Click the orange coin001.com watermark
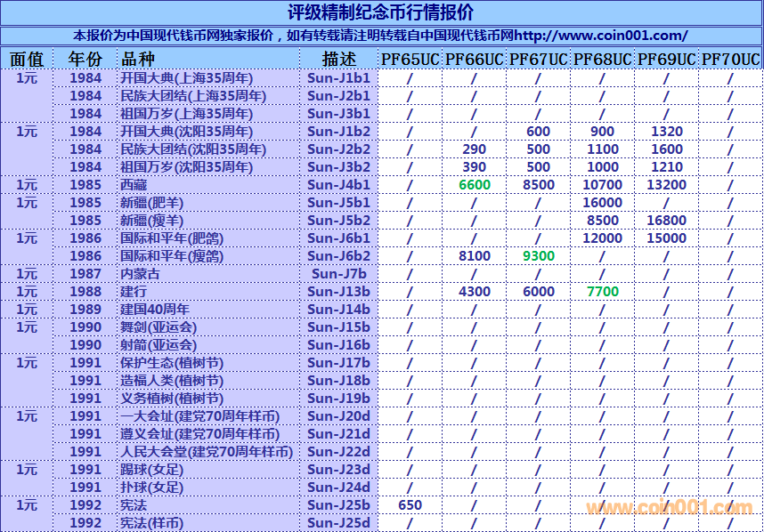The width and height of the screenshot is (764, 532). point(669,508)
